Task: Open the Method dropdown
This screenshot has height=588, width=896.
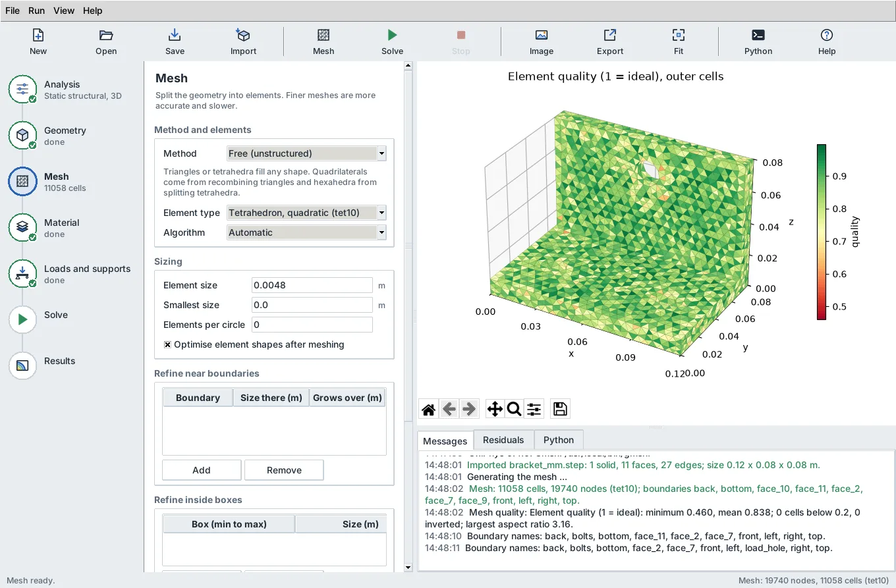Action: pos(306,153)
